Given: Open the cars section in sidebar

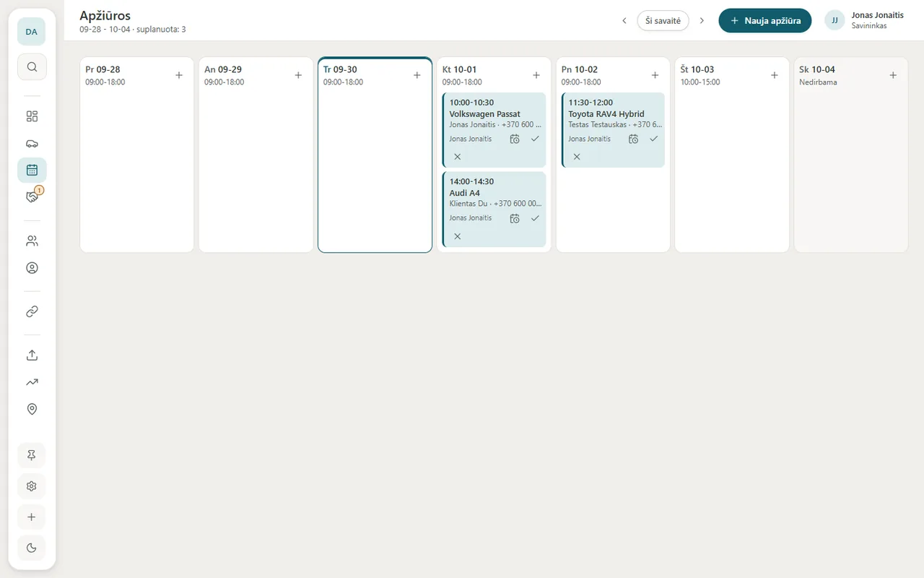Looking at the screenshot, I should tap(32, 143).
